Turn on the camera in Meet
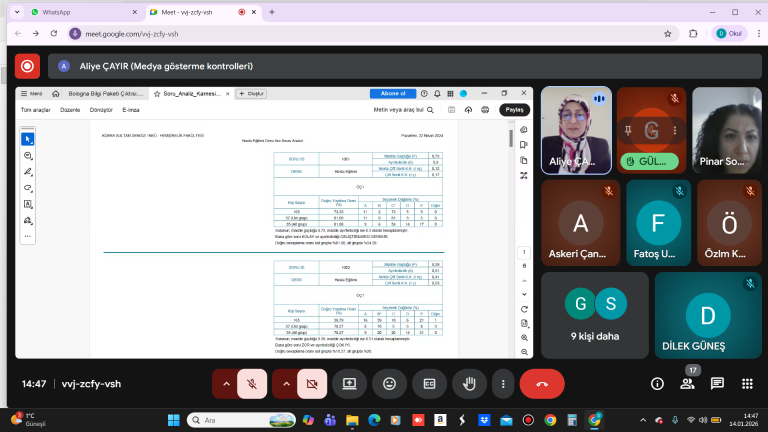The width and height of the screenshot is (768, 432). pyautogui.click(x=312, y=383)
